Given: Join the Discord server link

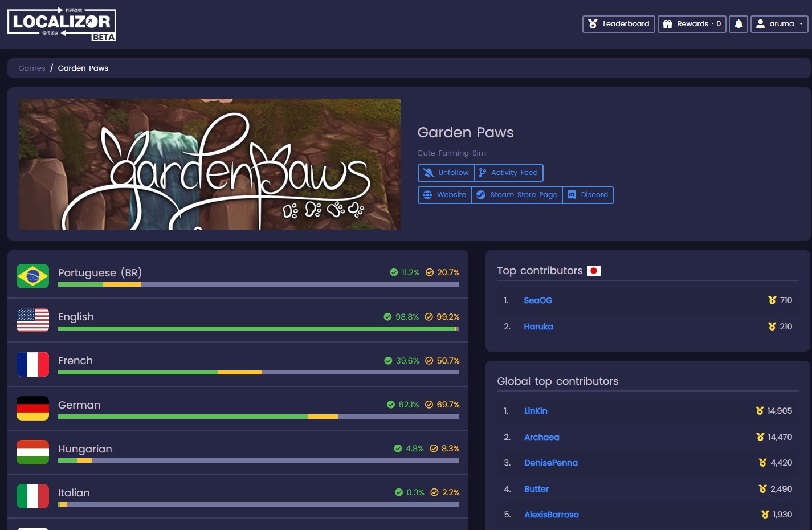Looking at the screenshot, I should [x=587, y=195].
